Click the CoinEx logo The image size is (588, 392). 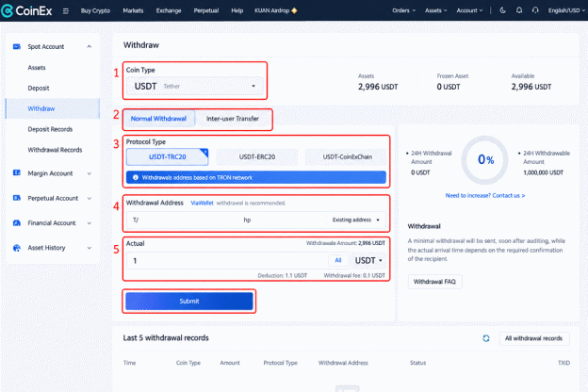[26, 10]
